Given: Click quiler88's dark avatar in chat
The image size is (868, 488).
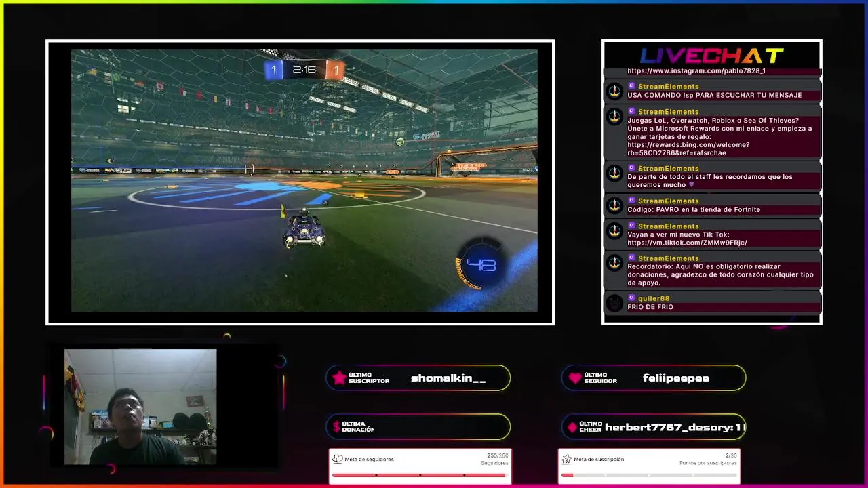Looking at the screenshot, I should point(614,303).
